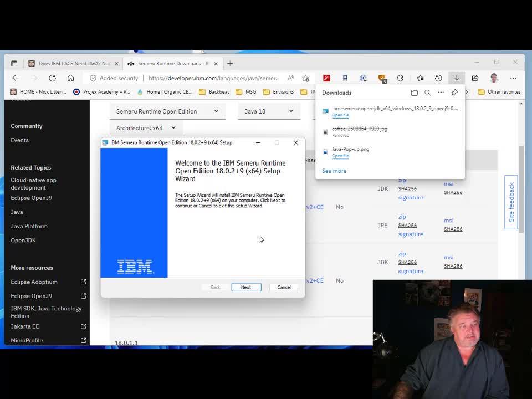Click Added security site info badge

click(114, 78)
